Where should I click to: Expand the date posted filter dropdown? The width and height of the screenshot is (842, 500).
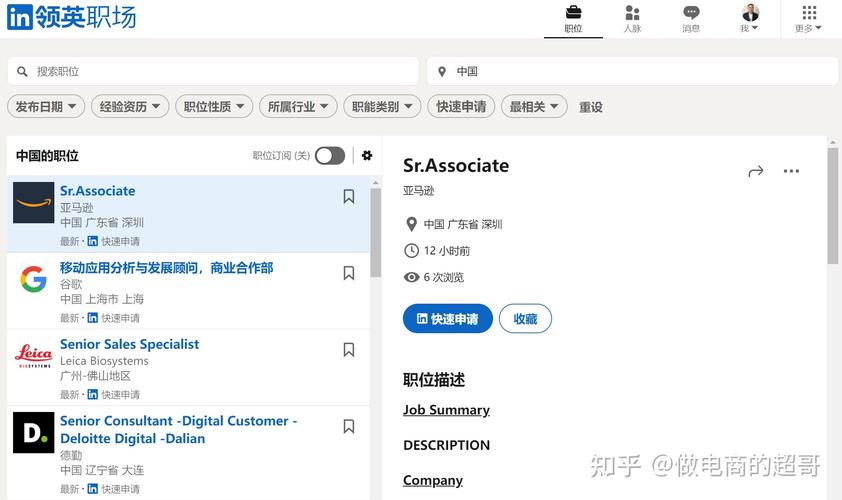[45, 106]
